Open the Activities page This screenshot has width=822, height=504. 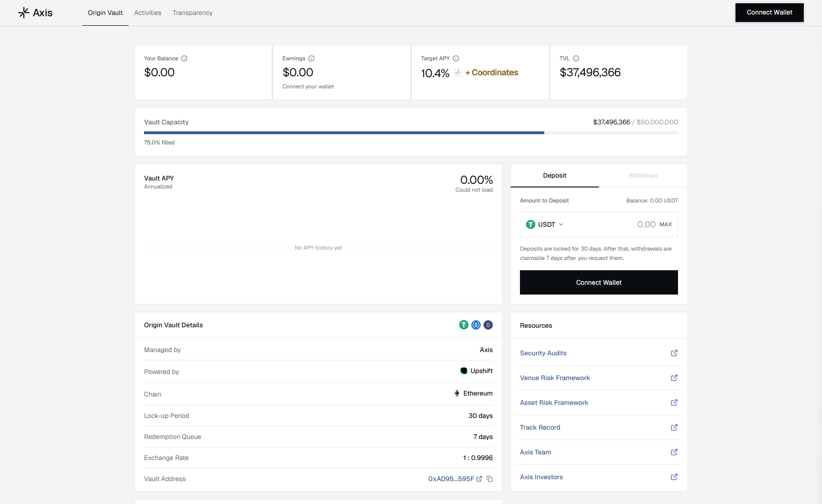click(148, 13)
